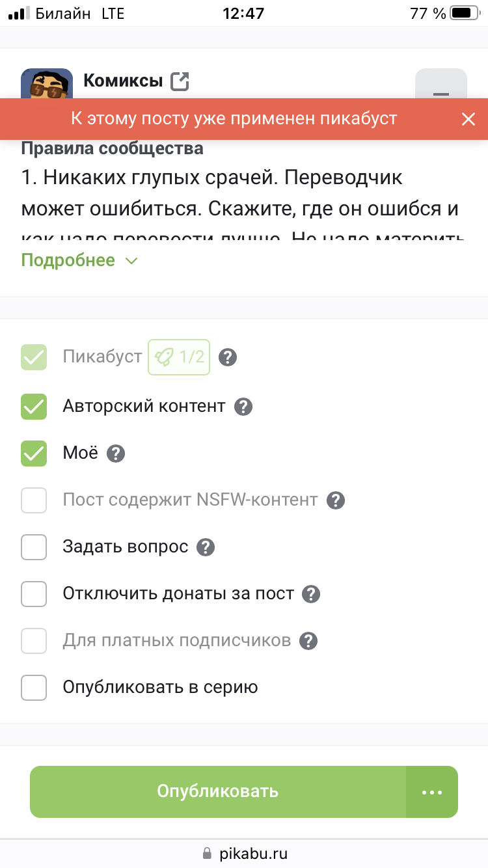Expand community rules with Подробнее
The image size is (488, 868).
point(79,260)
